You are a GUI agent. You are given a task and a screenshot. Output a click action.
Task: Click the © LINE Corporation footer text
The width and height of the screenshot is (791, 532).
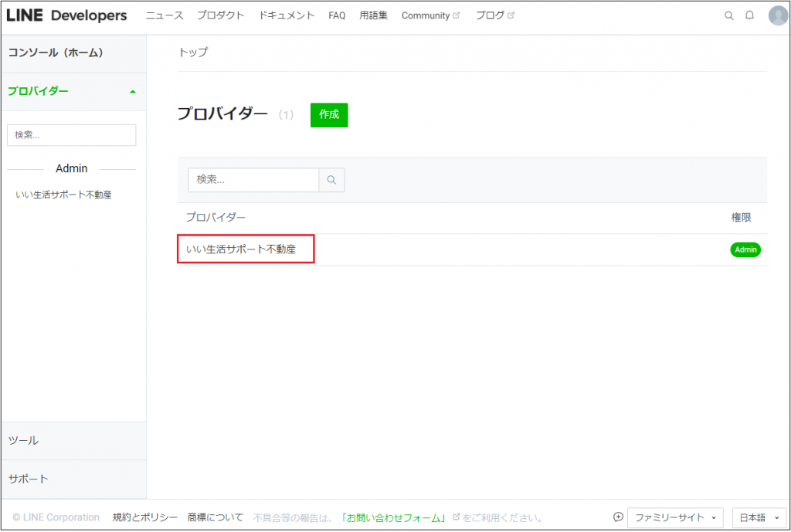(56, 517)
